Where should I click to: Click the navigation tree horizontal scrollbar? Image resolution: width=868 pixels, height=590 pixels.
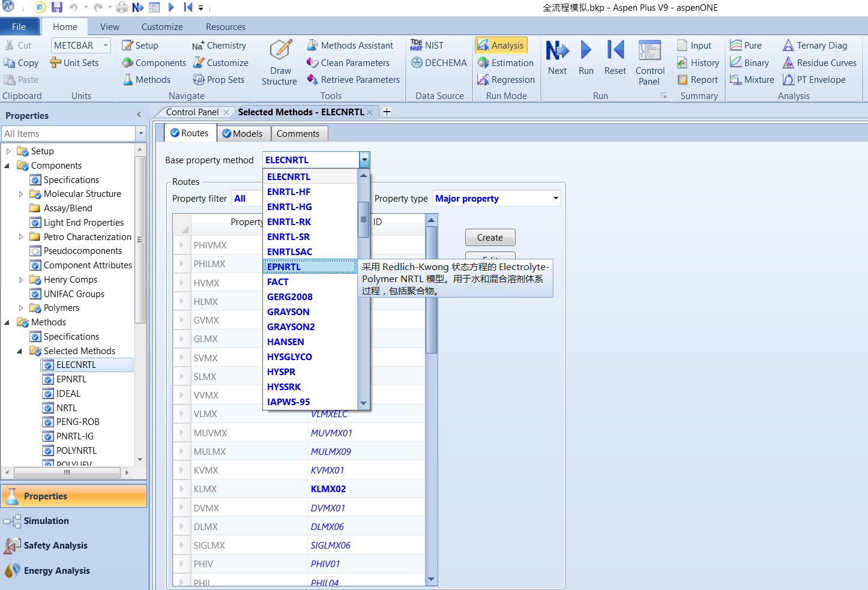[67, 473]
